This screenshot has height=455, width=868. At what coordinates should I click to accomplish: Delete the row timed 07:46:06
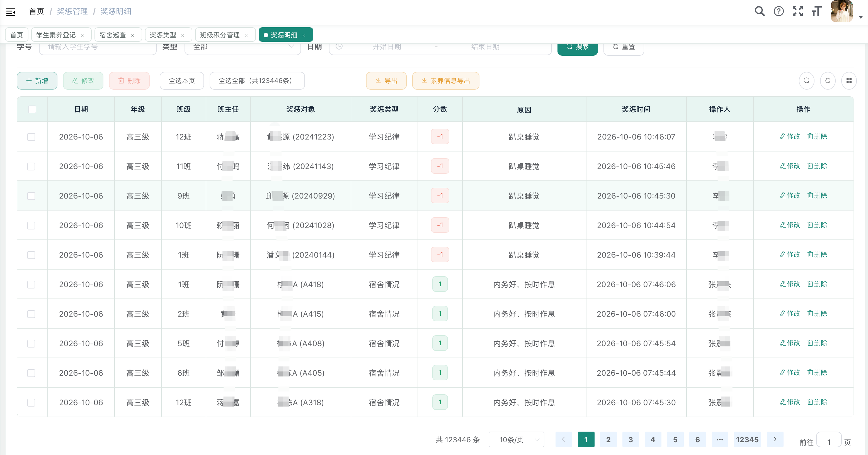pos(817,284)
